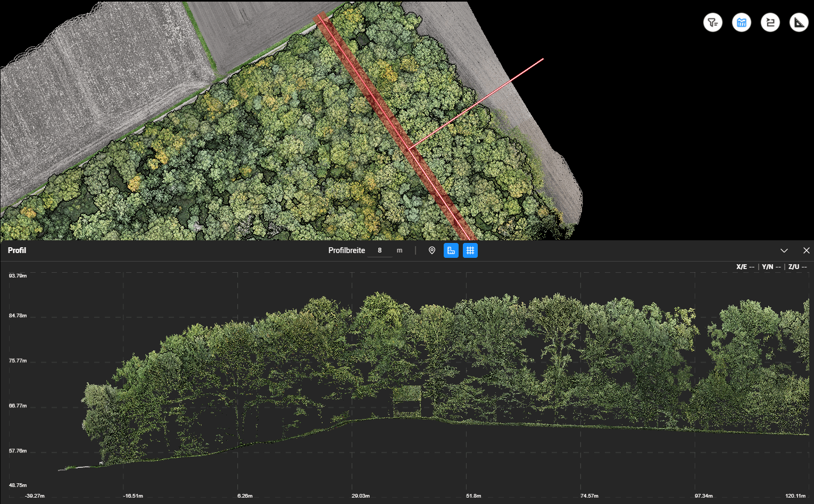Viewport: 814px width, 504px height.
Task: Click the 51.8m distance axis label
Action: pyautogui.click(x=474, y=496)
